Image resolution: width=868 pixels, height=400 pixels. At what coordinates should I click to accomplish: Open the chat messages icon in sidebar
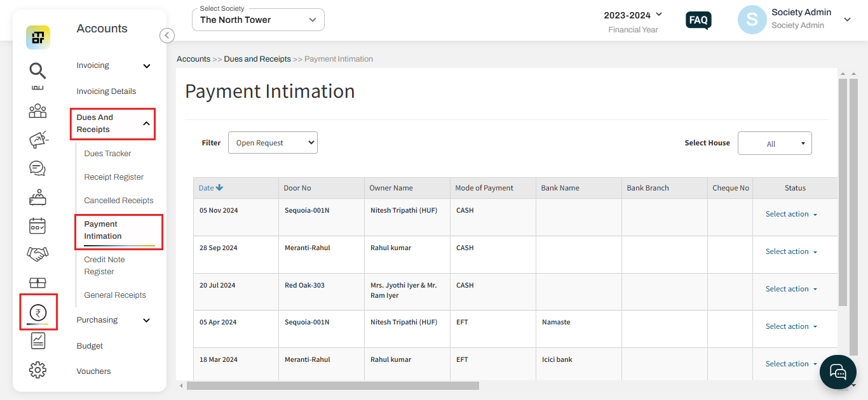pyautogui.click(x=37, y=168)
